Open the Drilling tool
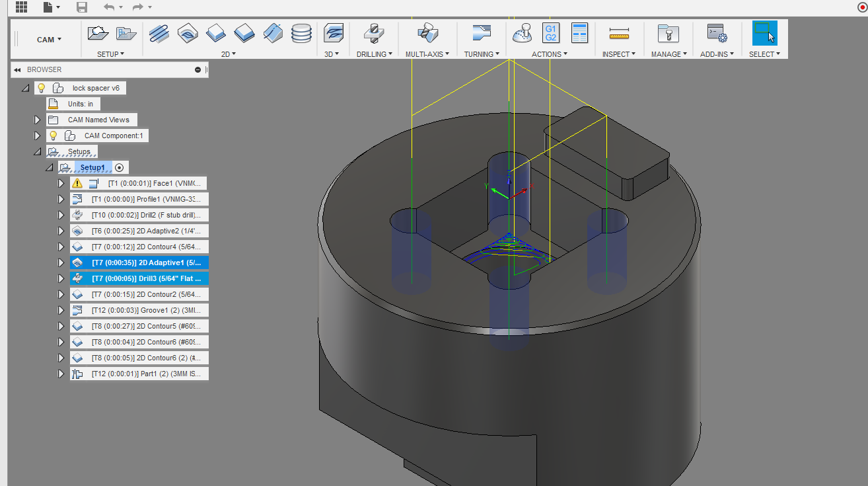This screenshot has height=486, width=868. point(374,34)
